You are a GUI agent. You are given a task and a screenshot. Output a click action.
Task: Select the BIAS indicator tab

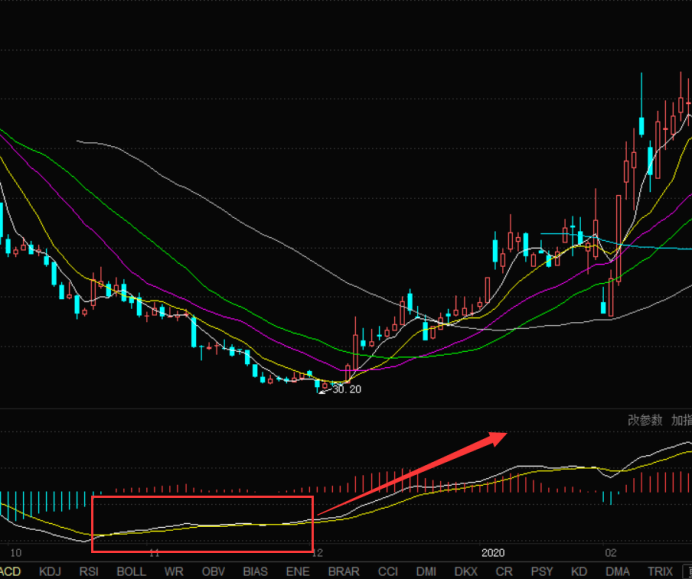[x=255, y=571]
